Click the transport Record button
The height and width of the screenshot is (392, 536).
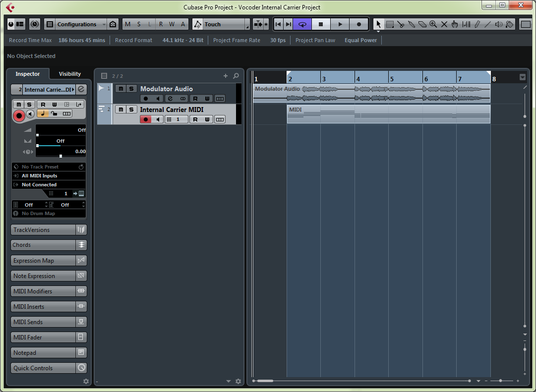(359, 24)
